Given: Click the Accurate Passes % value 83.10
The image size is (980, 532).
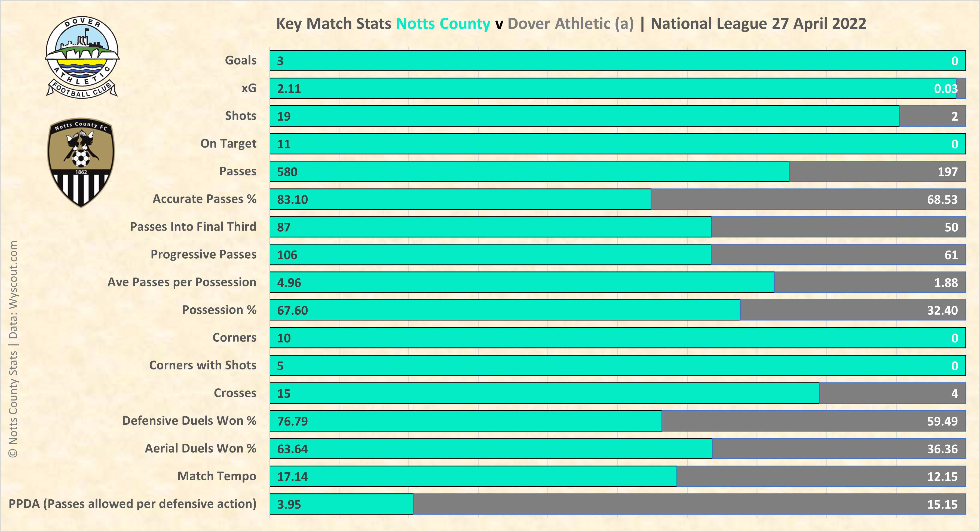Looking at the screenshot, I should 292,199.
